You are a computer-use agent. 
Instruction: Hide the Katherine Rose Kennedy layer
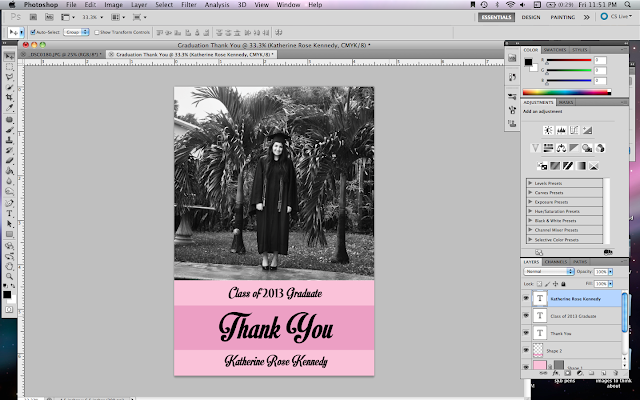526,299
